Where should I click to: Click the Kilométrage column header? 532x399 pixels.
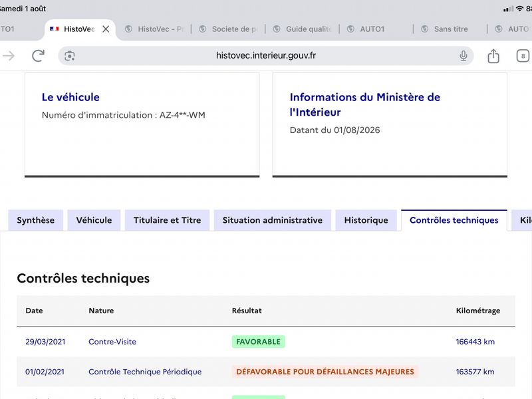point(477,311)
